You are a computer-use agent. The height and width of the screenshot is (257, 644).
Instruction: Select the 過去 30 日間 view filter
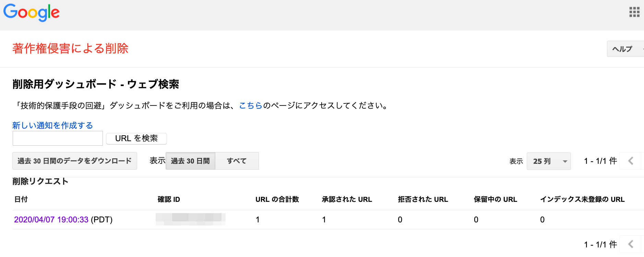pos(190,161)
